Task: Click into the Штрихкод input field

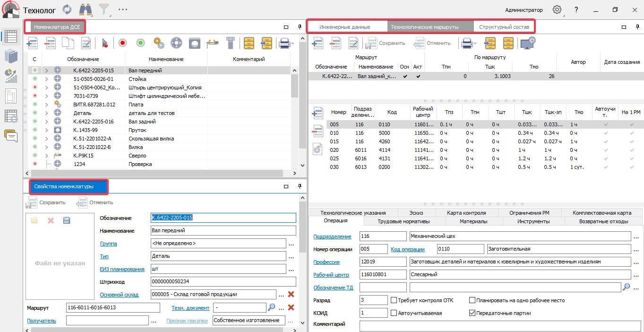Action: tap(223, 282)
